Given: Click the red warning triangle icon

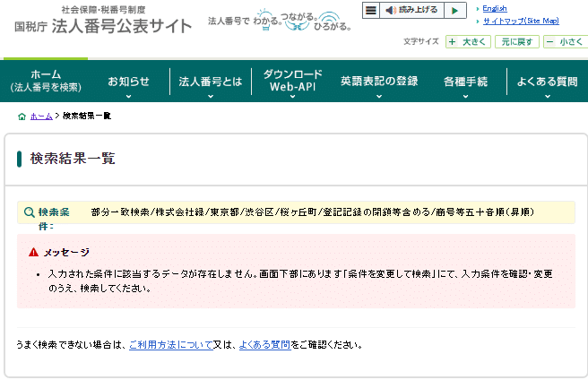Looking at the screenshot, I should [x=33, y=252].
